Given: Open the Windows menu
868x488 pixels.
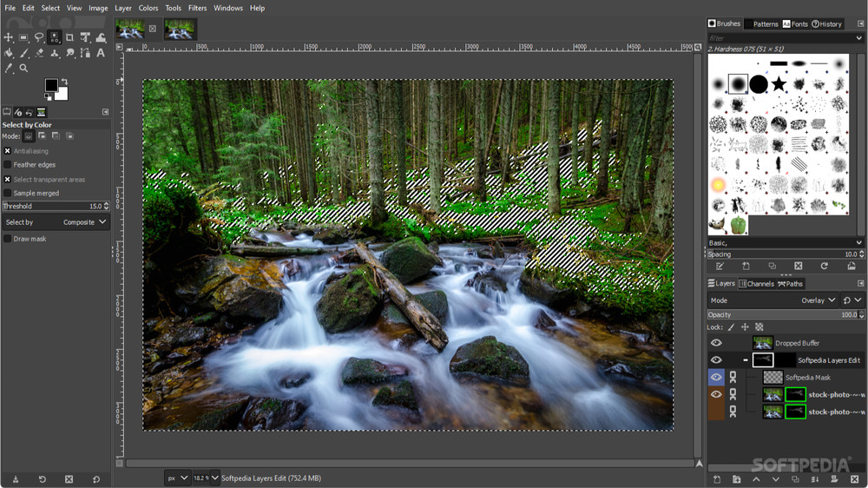Looking at the screenshot, I should (x=228, y=9).
